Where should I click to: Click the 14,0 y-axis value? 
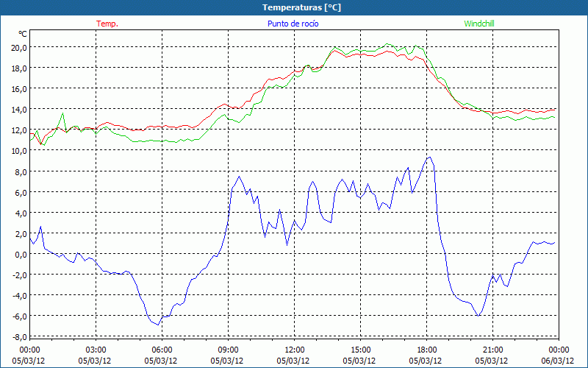(x=19, y=109)
